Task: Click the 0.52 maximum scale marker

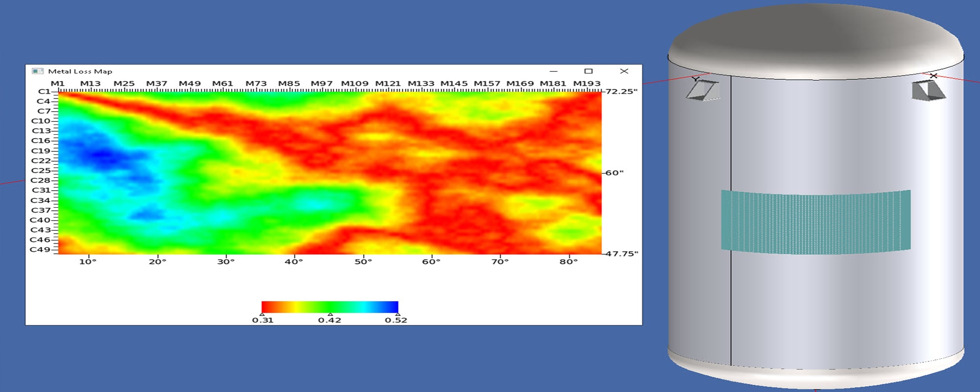Action: (397, 315)
